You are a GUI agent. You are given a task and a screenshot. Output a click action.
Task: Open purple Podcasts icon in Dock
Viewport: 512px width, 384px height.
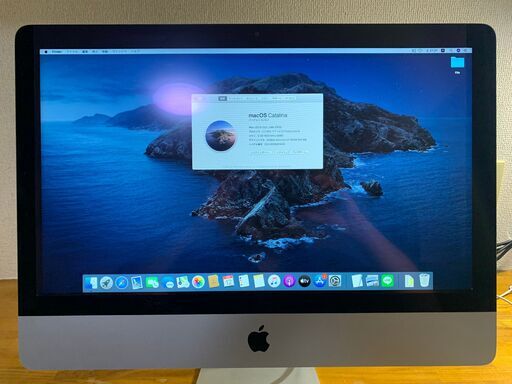[x=289, y=282]
